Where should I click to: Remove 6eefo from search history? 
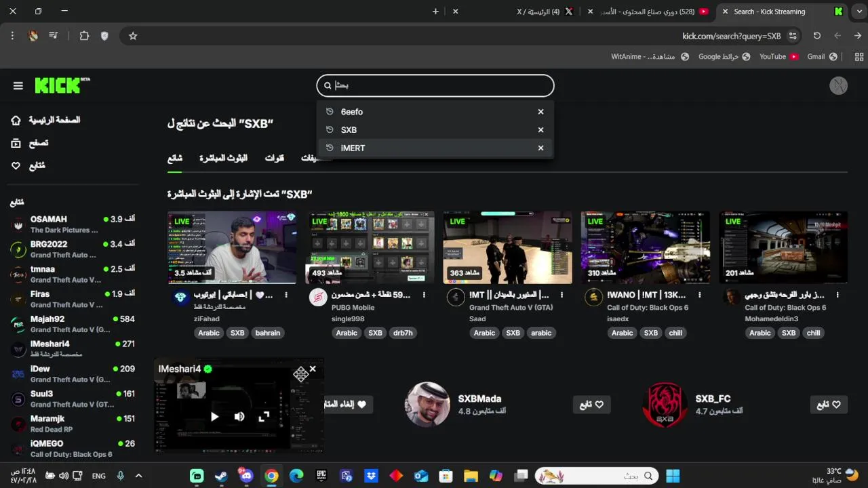(x=540, y=112)
